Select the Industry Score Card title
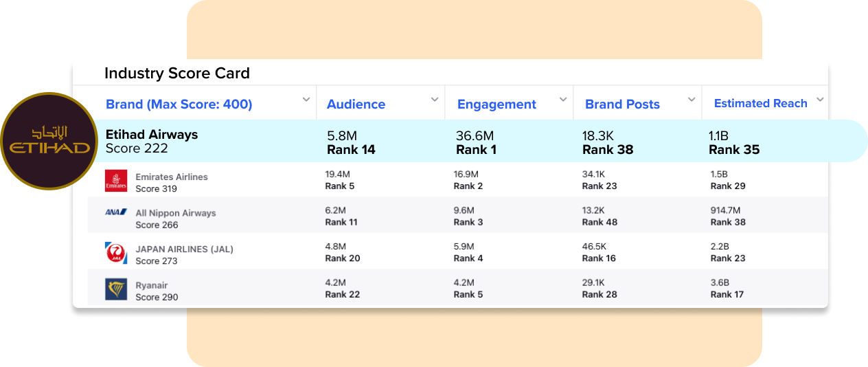The width and height of the screenshot is (868, 367). coord(177,73)
